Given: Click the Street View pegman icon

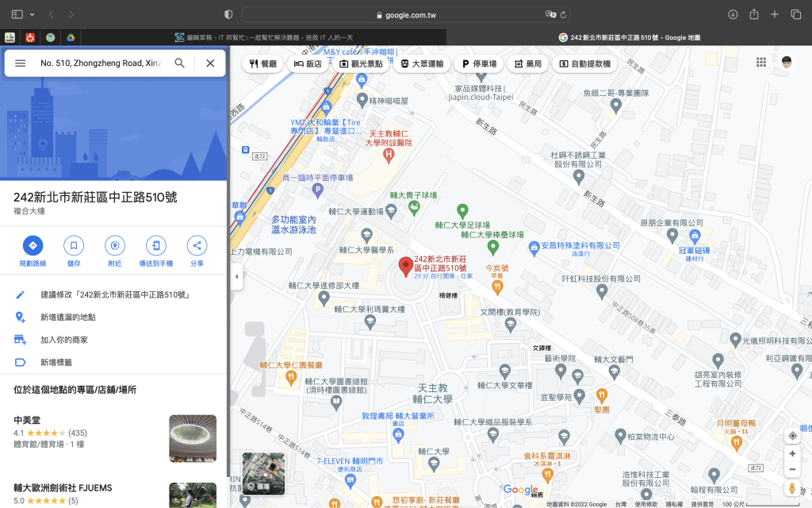Looking at the screenshot, I should [x=792, y=488].
